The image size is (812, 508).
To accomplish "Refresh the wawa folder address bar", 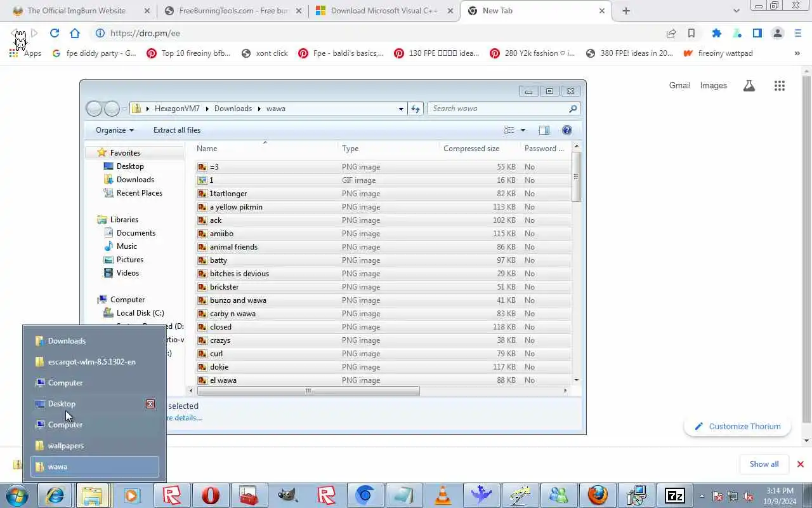I will 416,109.
